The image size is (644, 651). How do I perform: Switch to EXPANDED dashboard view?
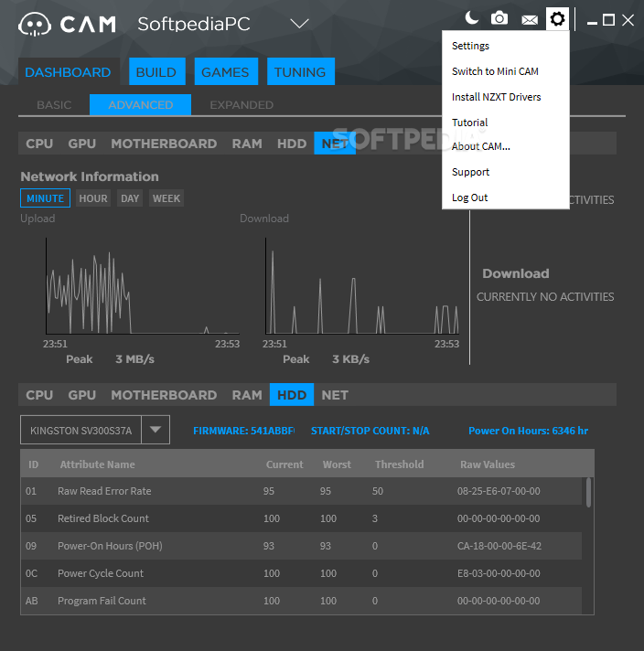pyautogui.click(x=241, y=104)
